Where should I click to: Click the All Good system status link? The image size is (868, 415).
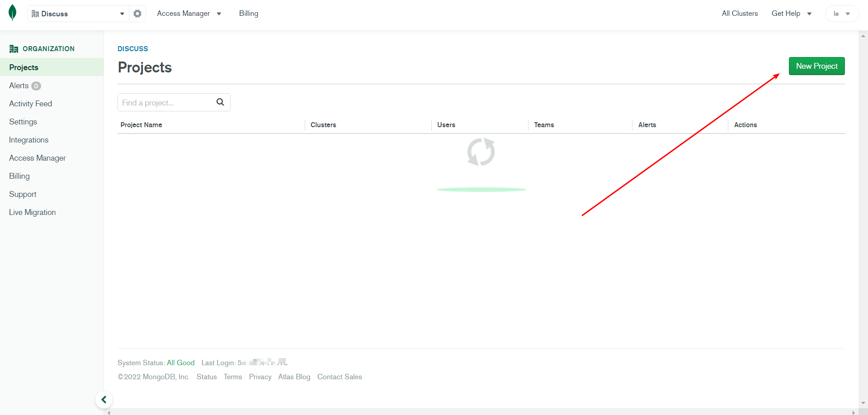point(180,363)
